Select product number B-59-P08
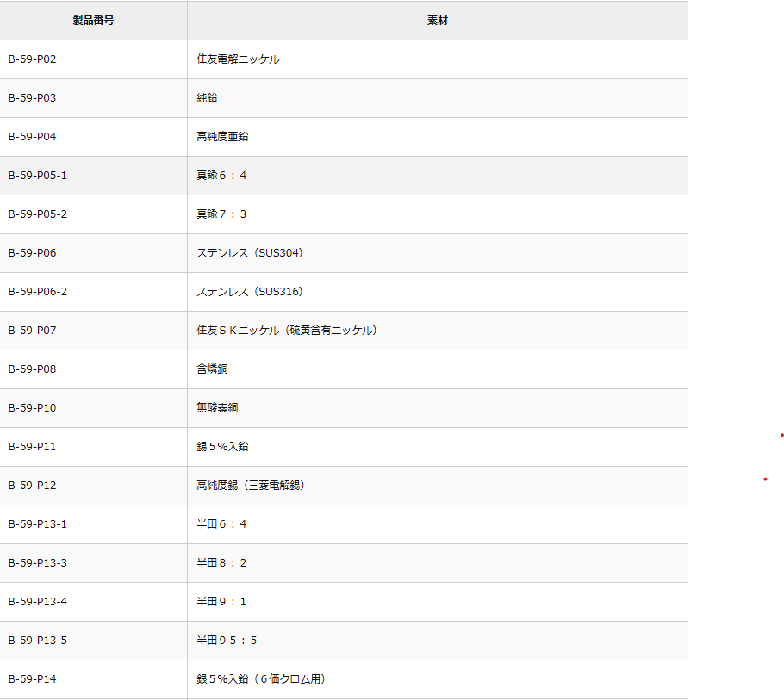Viewport: 784px width, 700px height. [x=32, y=369]
